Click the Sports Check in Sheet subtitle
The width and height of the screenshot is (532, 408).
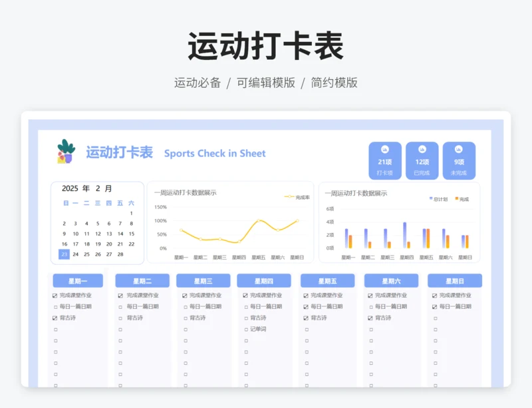(215, 153)
